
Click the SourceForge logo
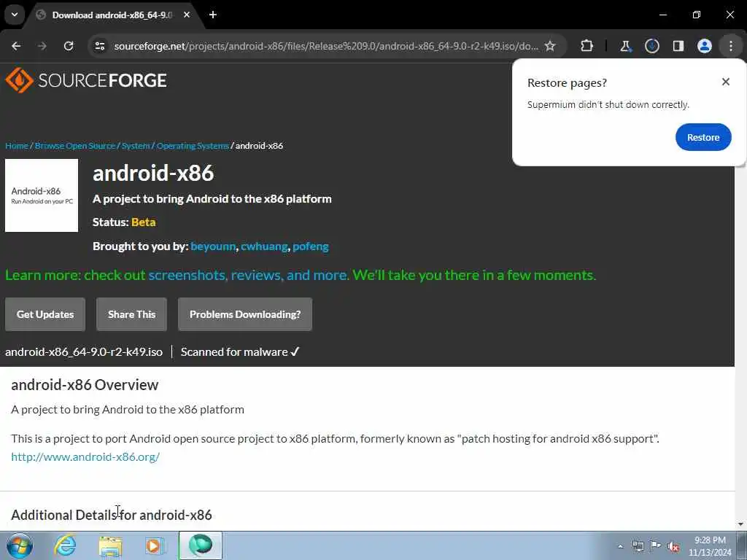point(86,80)
